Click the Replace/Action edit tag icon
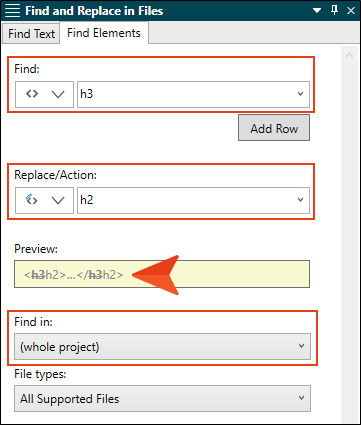 pyautogui.click(x=32, y=200)
